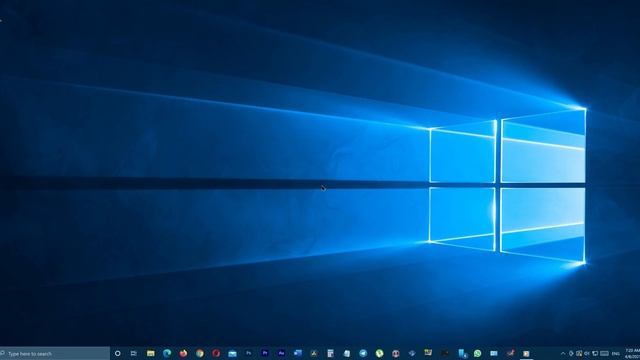Open the Mail app taskbar icon
This screenshot has width=640, height=360.
[232, 353]
